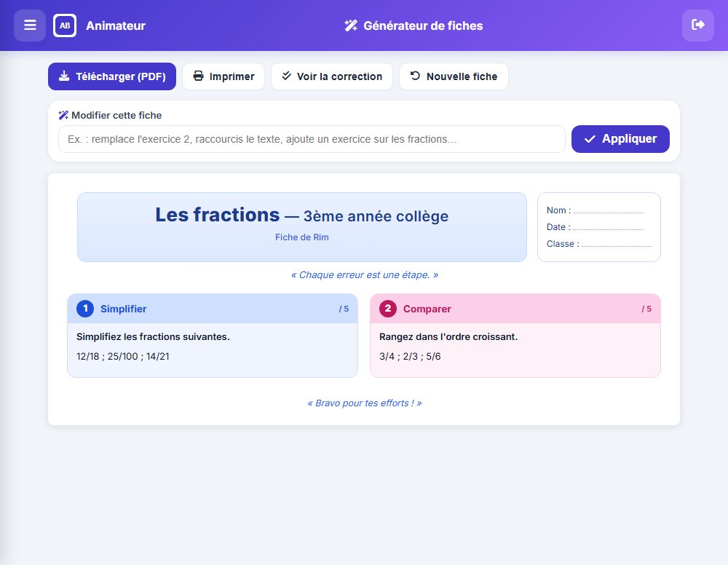Click the logout icon
This screenshot has height=565, width=728.
(698, 25)
